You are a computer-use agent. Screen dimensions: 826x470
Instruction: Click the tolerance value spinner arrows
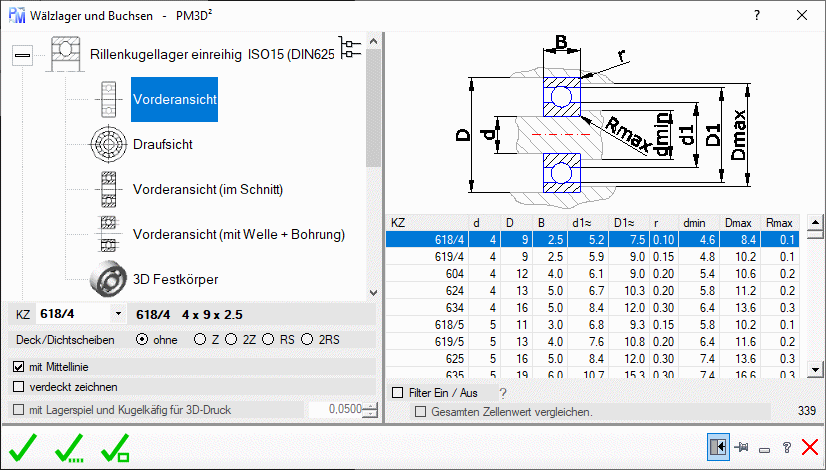tap(370, 409)
